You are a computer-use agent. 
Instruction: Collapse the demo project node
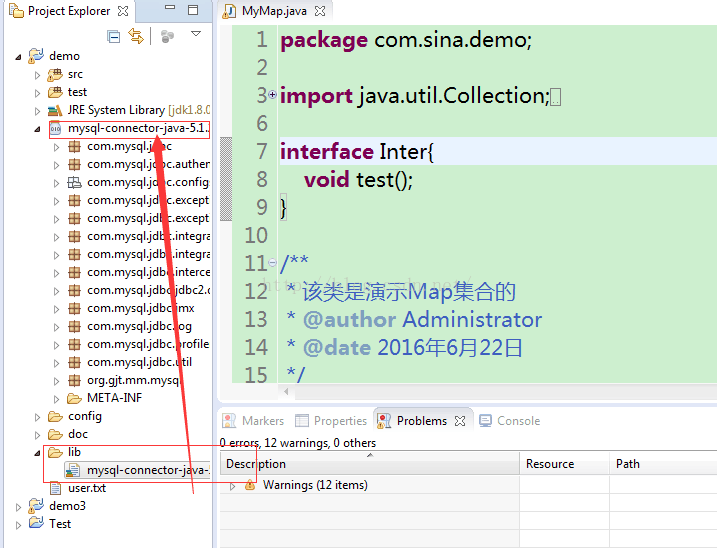(18, 57)
